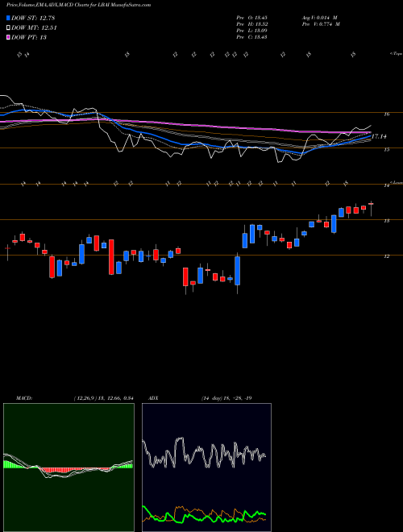Click the 'Pre O: 13.45' open value
The height and width of the screenshot is (532, 403).
(x=251, y=18)
